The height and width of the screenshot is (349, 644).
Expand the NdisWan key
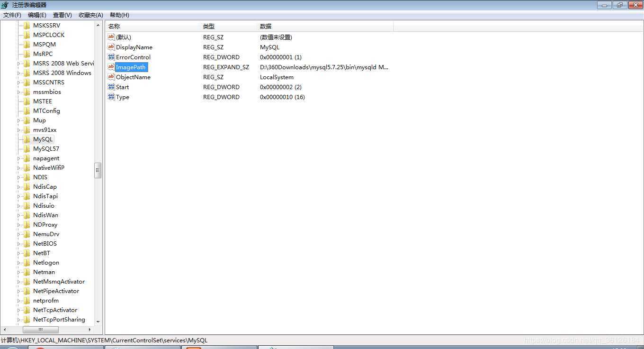coord(19,215)
